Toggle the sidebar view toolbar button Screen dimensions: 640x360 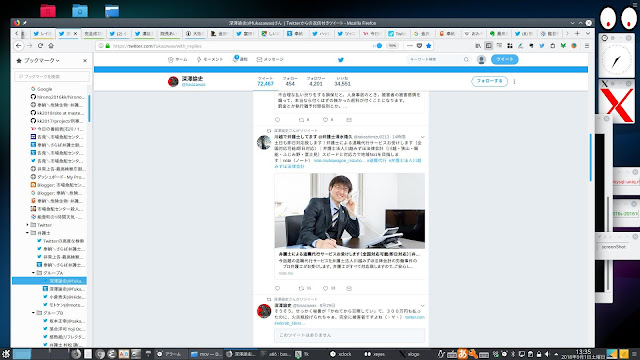pos(489,46)
